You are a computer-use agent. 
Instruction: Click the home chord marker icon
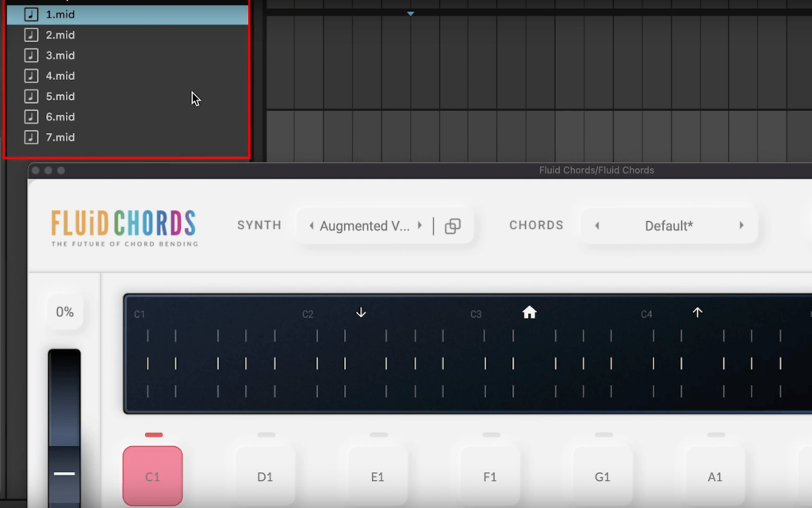[529, 312]
